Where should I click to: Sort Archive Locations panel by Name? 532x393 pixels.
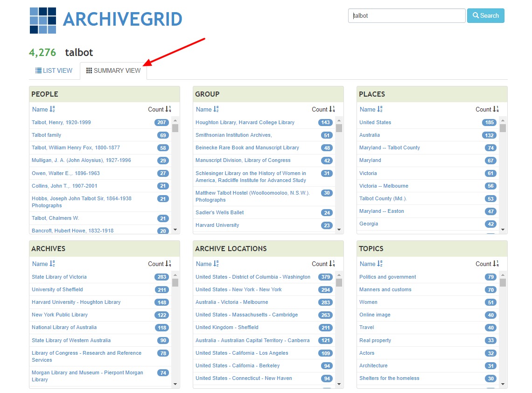pyautogui.click(x=207, y=264)
